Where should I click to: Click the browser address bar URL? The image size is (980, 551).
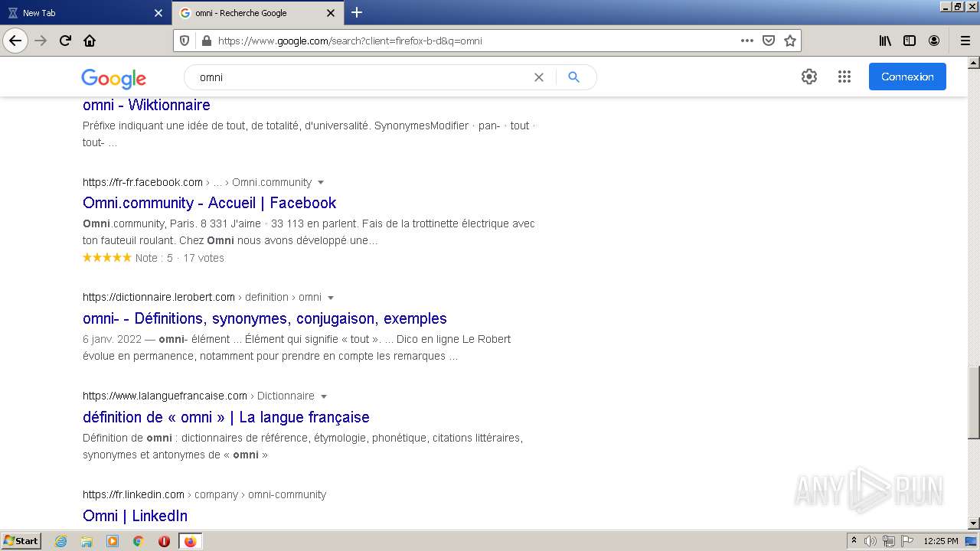pos(350,41)
